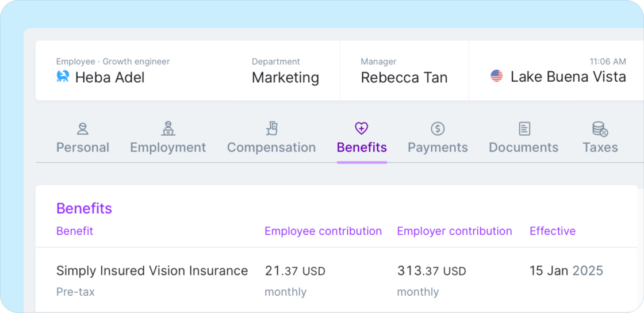Click the Manager label
Image resolution: width=644 pixels, height=313 pixels.
pyautogui.click(x=379, y=62)
